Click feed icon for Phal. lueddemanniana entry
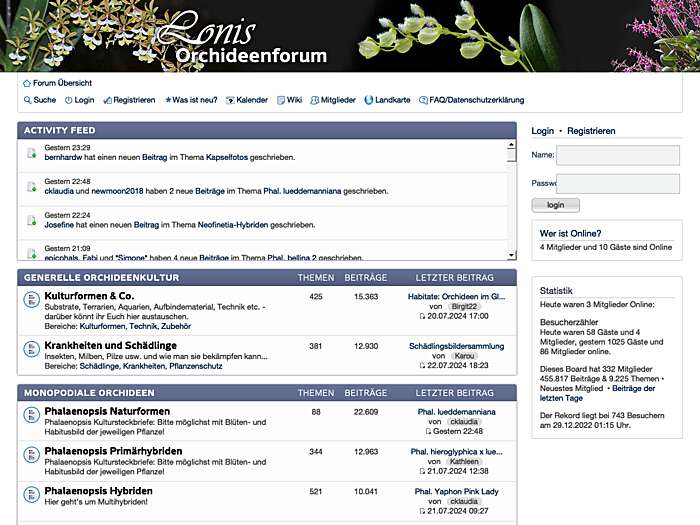 [32, 187]
